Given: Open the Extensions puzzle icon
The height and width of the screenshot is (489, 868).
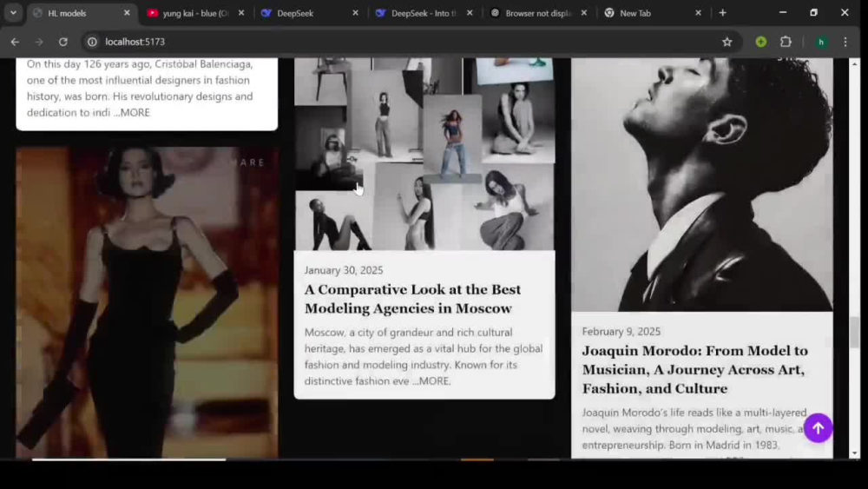Looking at the screenshot, I should click(786, 42).
